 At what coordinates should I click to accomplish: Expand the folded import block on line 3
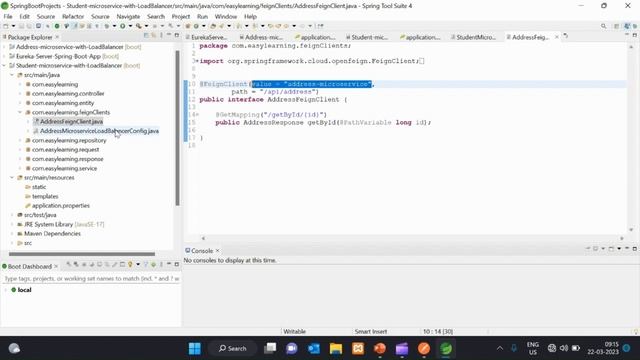point(197,61)
